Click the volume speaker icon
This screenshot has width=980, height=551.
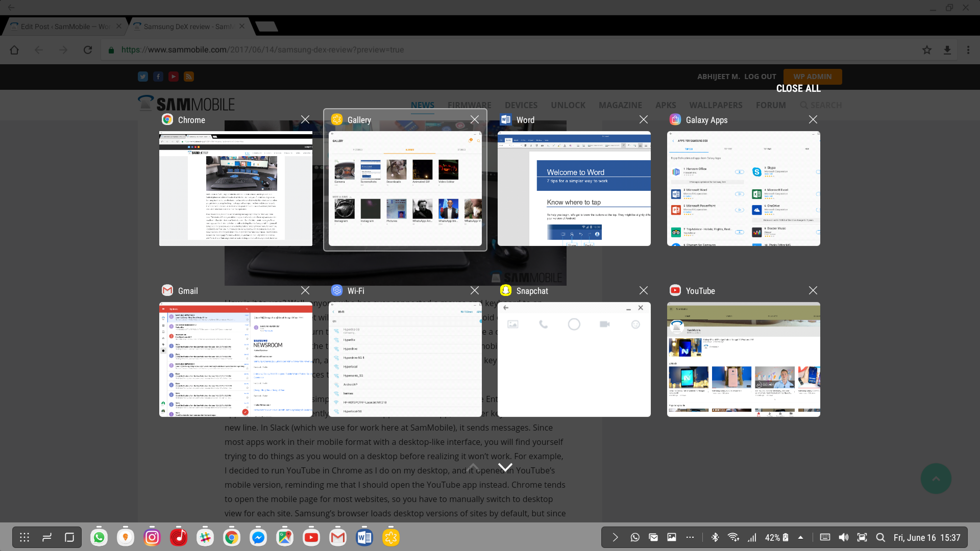coord(844,537)
